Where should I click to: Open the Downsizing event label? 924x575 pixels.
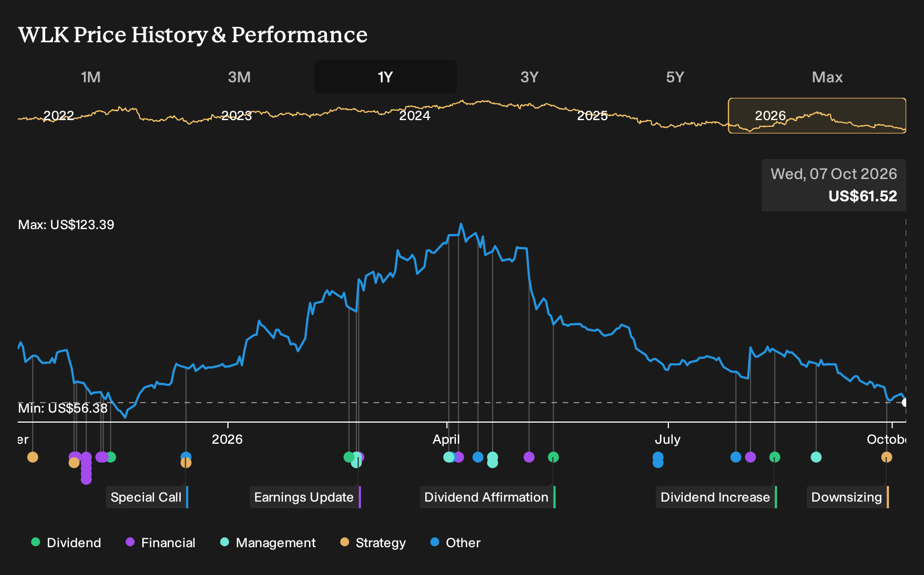coord(848,497)
